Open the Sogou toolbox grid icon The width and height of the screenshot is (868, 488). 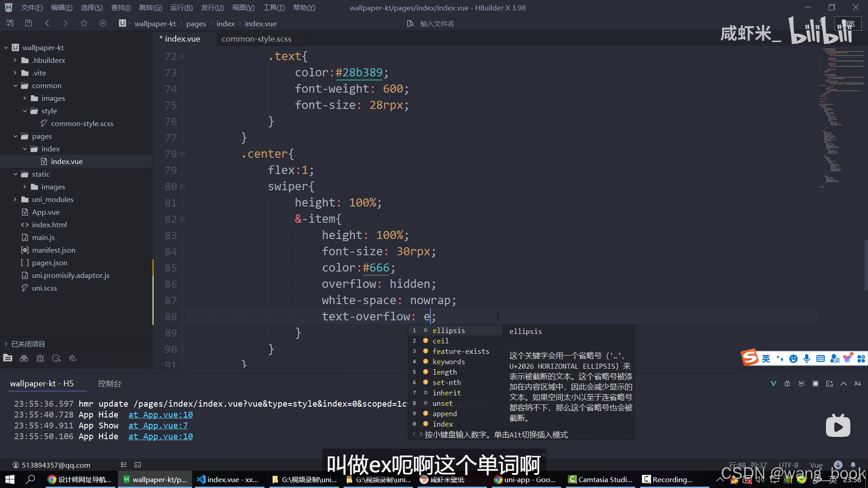861,359
